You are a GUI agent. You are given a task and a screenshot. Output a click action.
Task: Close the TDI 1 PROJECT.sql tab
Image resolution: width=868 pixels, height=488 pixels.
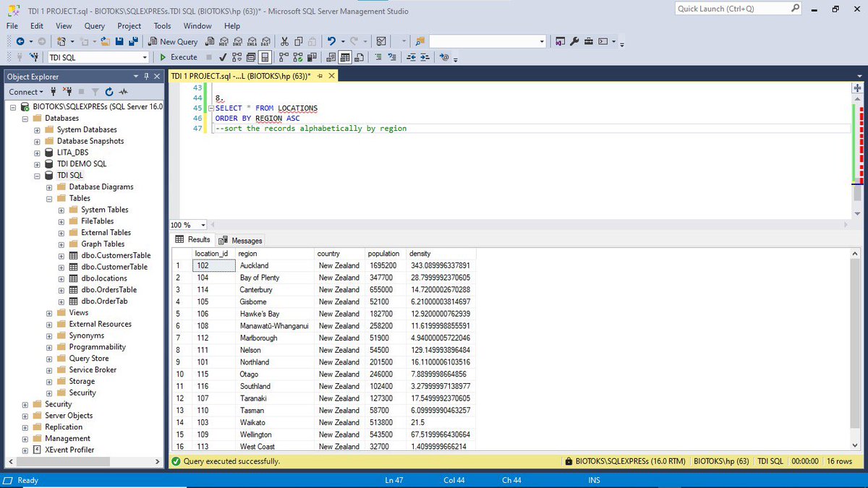click(331, 76)
